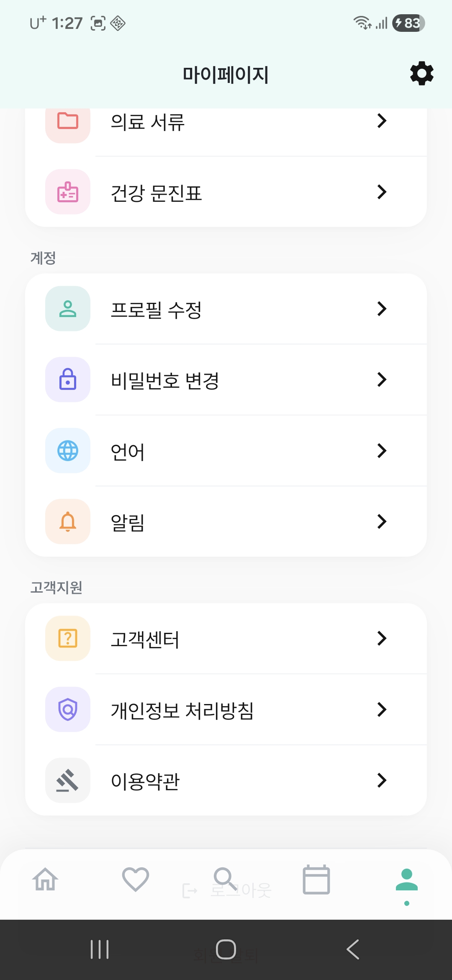Image resolution: width=452 pixels, height=980 pixels.
Task: Expand the 알림 row chevron
Action: point(381,521)
